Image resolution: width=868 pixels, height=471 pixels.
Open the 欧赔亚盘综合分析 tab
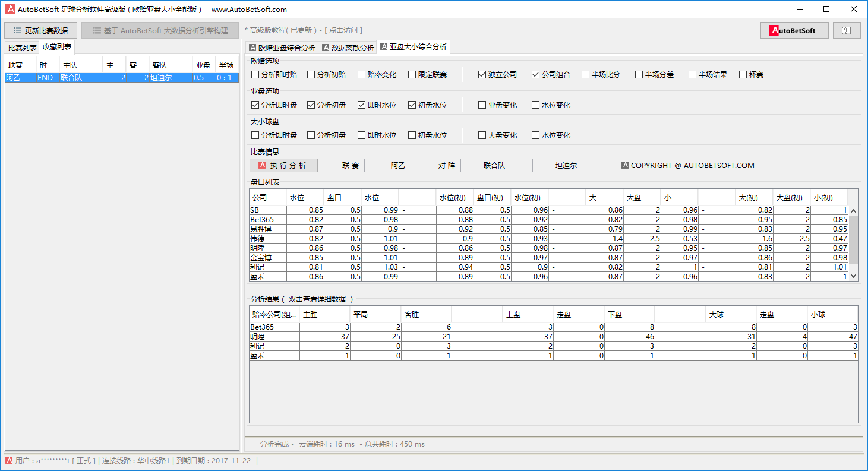tap(282, 48)
